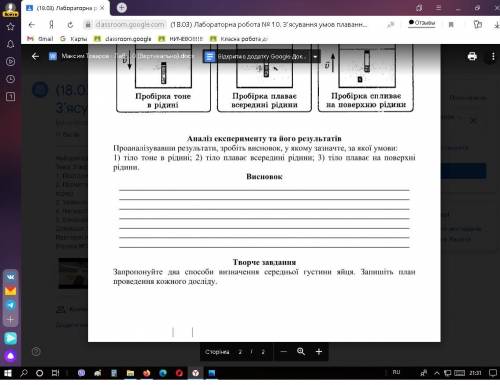Open the Windows Start menu

(7, 373)
